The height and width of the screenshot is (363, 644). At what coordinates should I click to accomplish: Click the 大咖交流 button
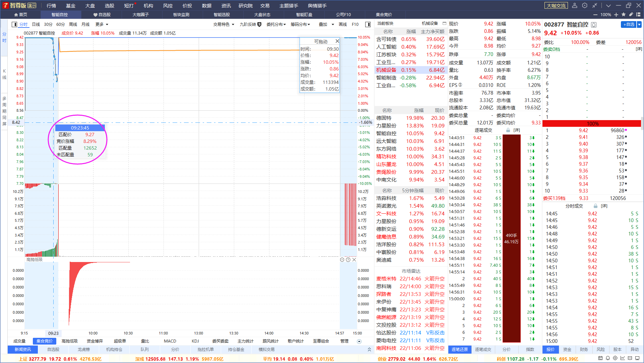(x=556, y=6)
